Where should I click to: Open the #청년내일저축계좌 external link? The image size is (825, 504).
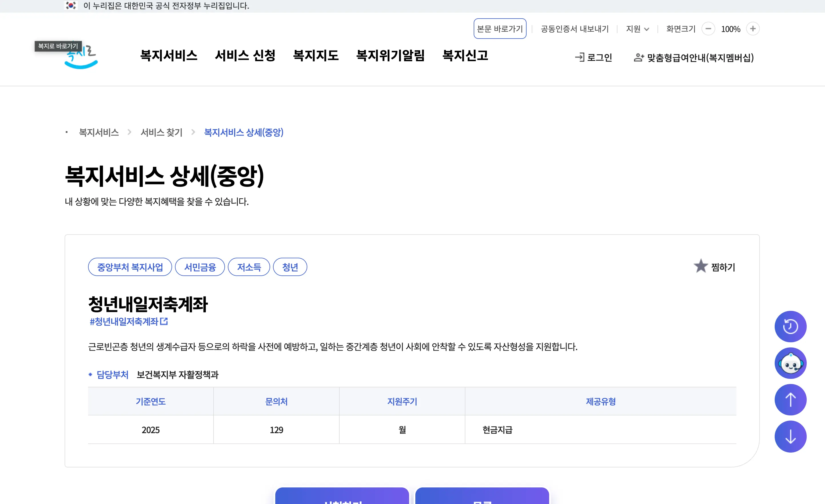click(129, 322)
